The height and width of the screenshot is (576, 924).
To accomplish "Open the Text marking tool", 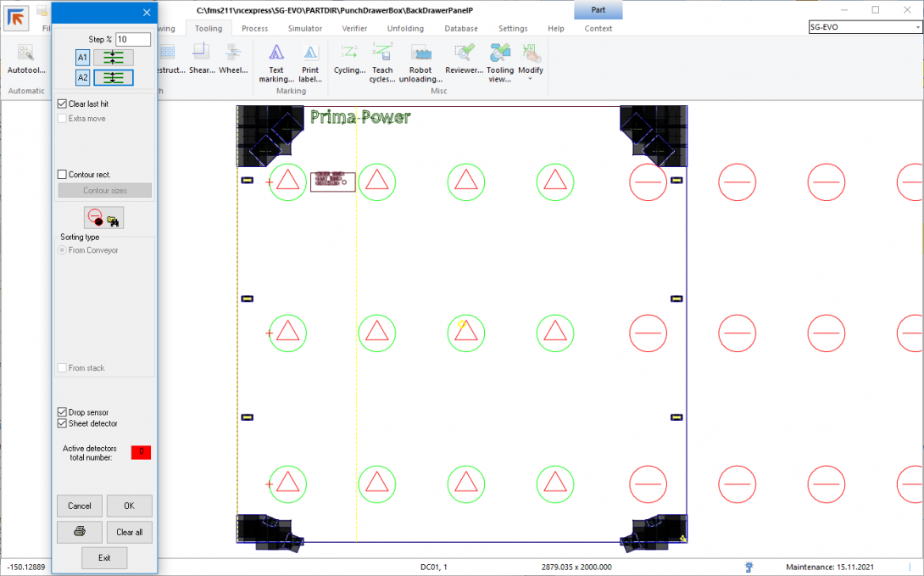I will coord(276,61).
